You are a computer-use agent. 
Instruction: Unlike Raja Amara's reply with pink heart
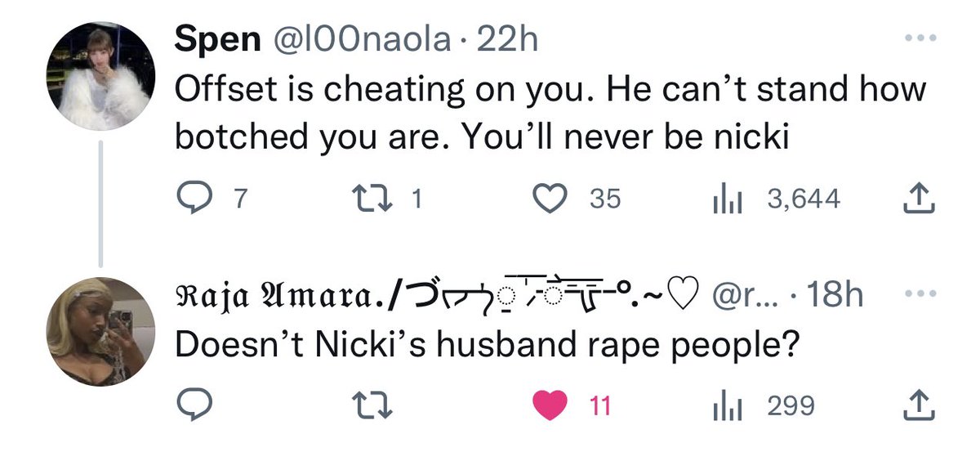pos(550,405)
